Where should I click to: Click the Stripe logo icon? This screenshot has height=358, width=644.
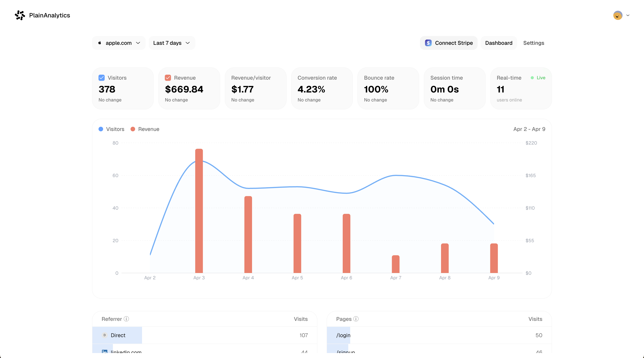pos(428,43)
